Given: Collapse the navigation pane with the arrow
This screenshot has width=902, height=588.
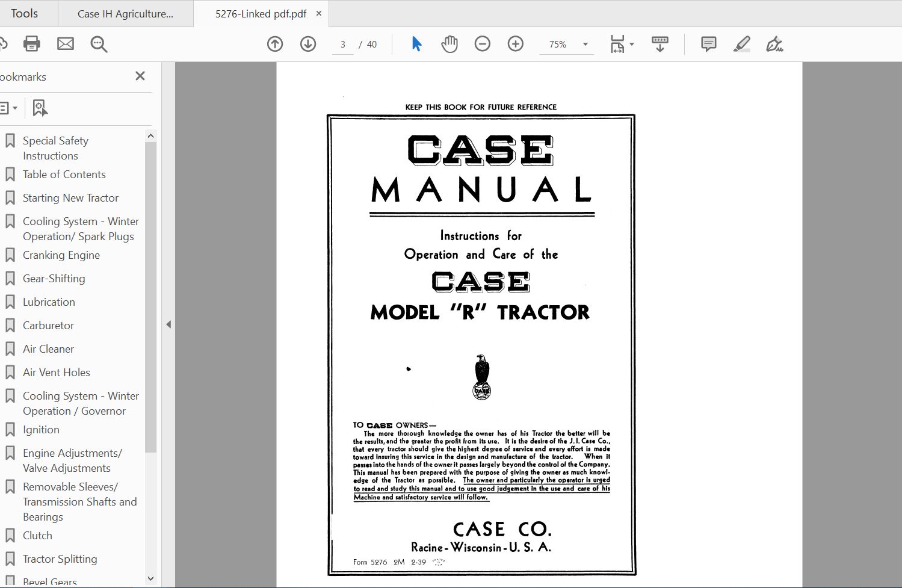Looking at the screenshot, I should 168,324.
